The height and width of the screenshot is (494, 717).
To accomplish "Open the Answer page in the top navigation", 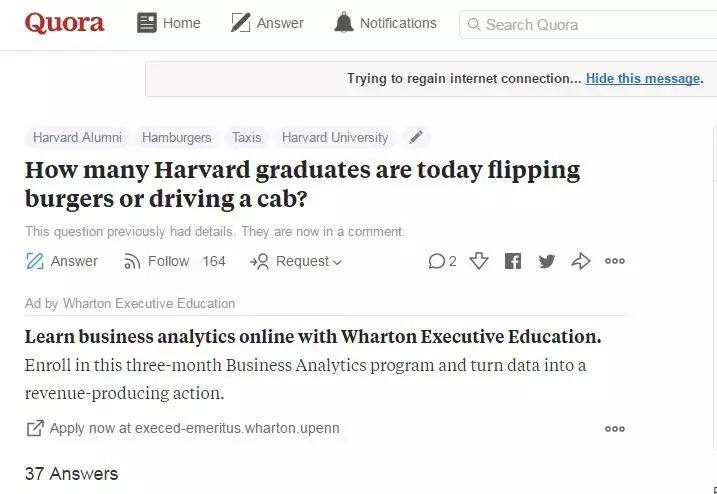I will point(267,23).
